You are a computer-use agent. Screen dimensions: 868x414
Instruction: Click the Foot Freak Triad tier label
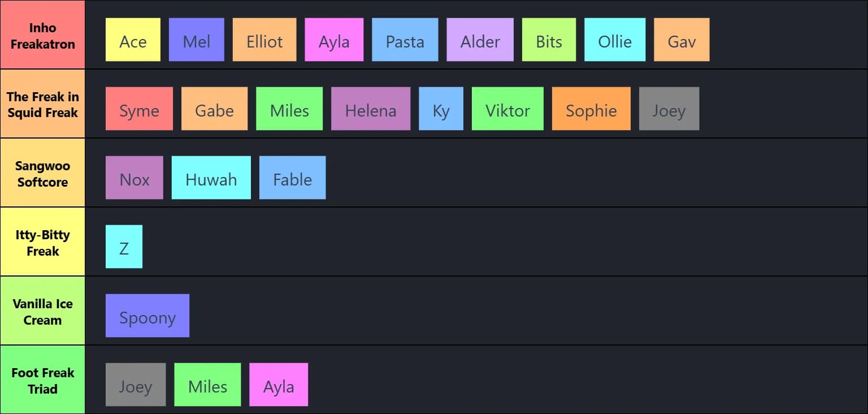click(x=42, y=380)
